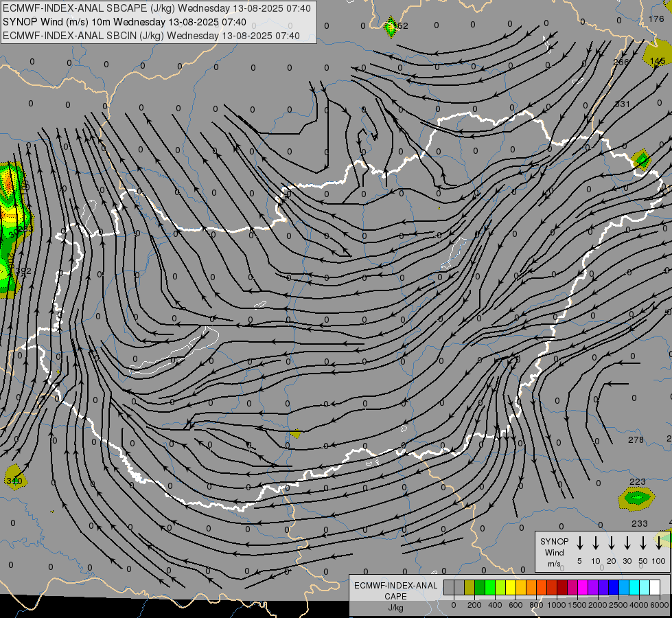Select the bright green swatch in CAPE legend

(490, 587)
